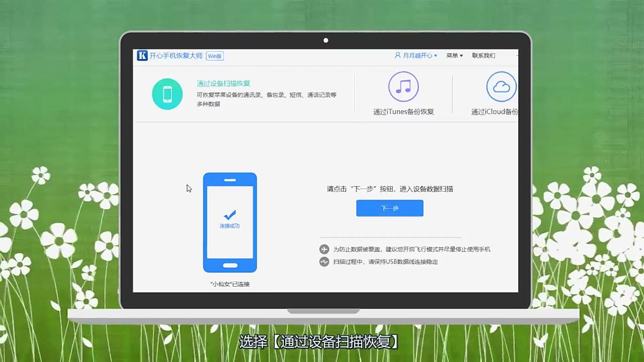Click the USB cable tip icon
Screen dimensions: 644x362
click(324, 261)
